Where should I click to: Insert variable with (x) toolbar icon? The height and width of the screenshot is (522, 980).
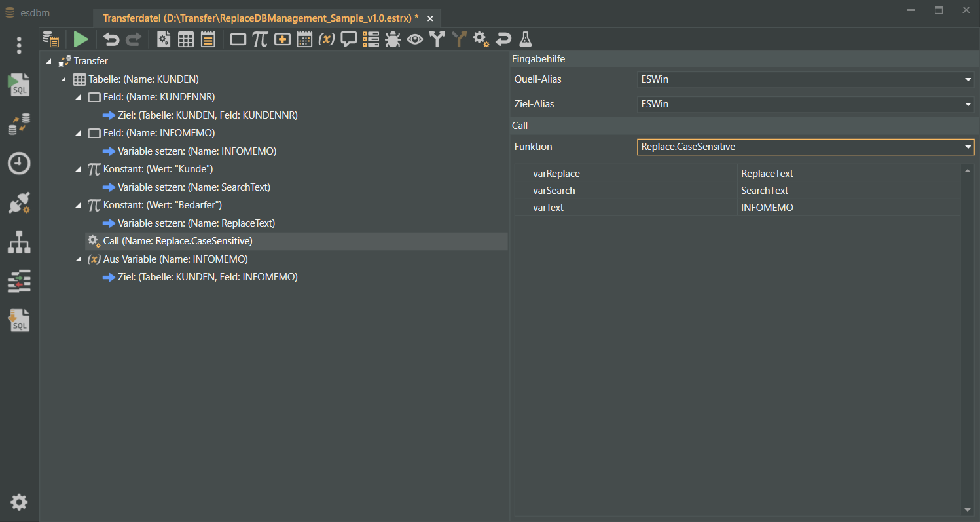click(327, 39)
